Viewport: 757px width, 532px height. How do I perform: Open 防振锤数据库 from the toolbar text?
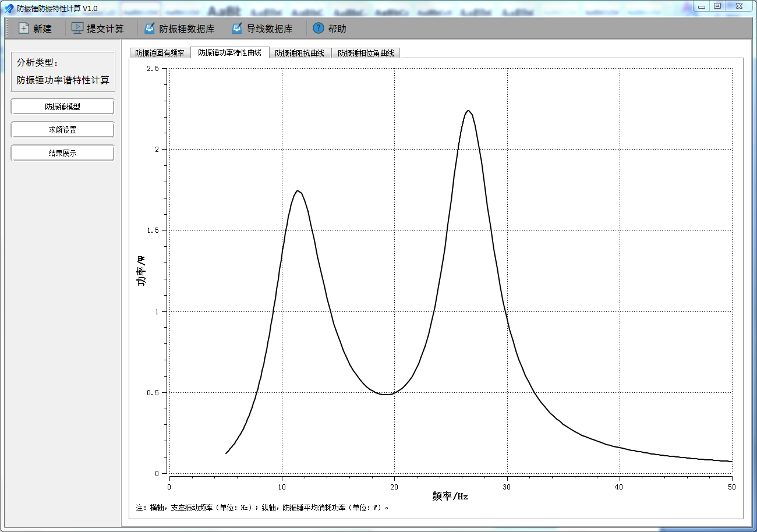tap(187, 29)
